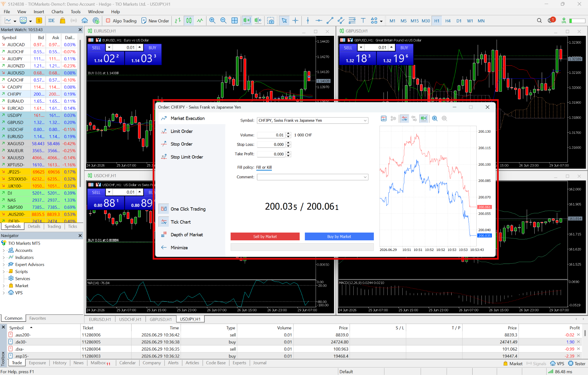The width and height of the screenshot is (588, 375).
Task: Open EURUSD chart volume dropdown arrow
Action: click(x=109, y=47)
